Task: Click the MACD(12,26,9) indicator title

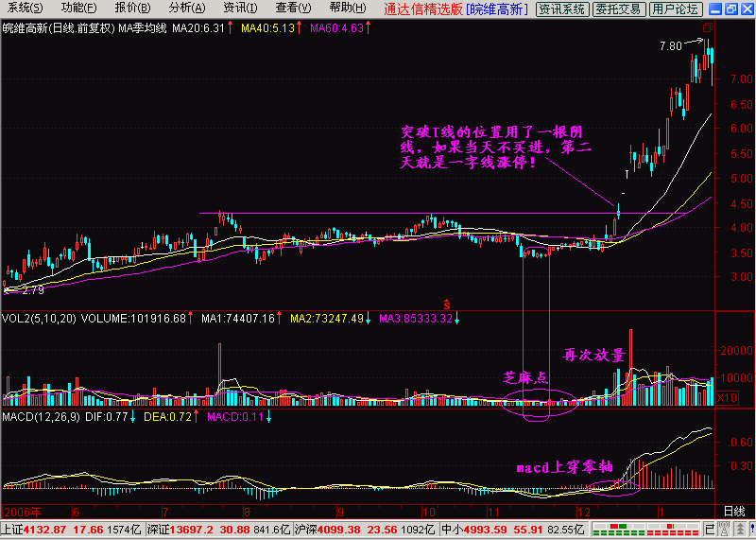Action: point(43,416)
